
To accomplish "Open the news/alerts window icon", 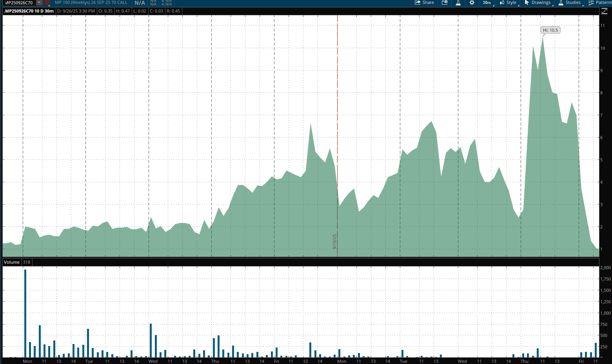I will pos(445,3).
